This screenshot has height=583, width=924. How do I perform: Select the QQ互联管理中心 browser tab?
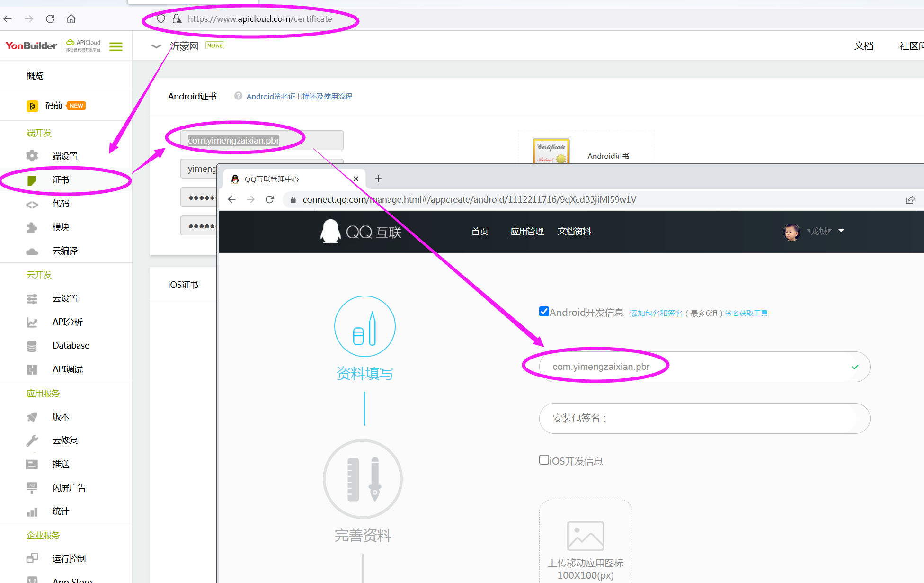point(294,179)
